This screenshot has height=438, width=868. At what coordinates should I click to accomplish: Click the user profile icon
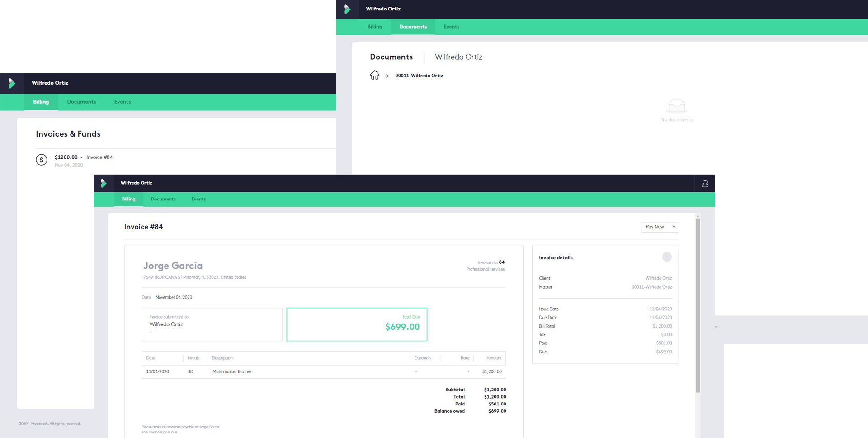pyautogui.click(x=704, y=184)
